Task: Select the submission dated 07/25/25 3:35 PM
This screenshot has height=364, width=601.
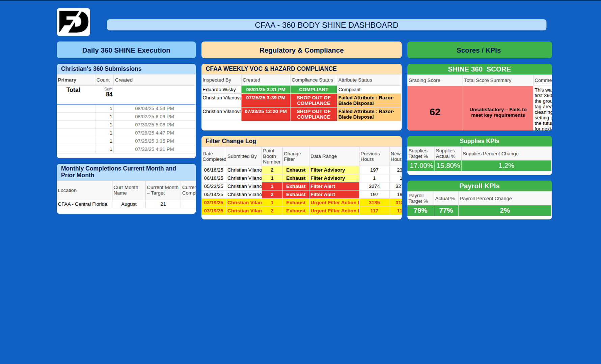Action: coord(154,141)
